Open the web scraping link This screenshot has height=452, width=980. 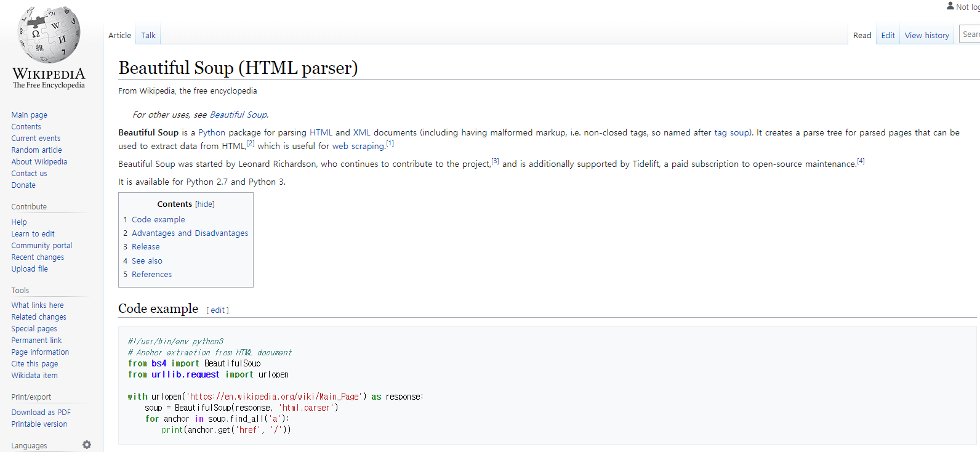[358, 146]
